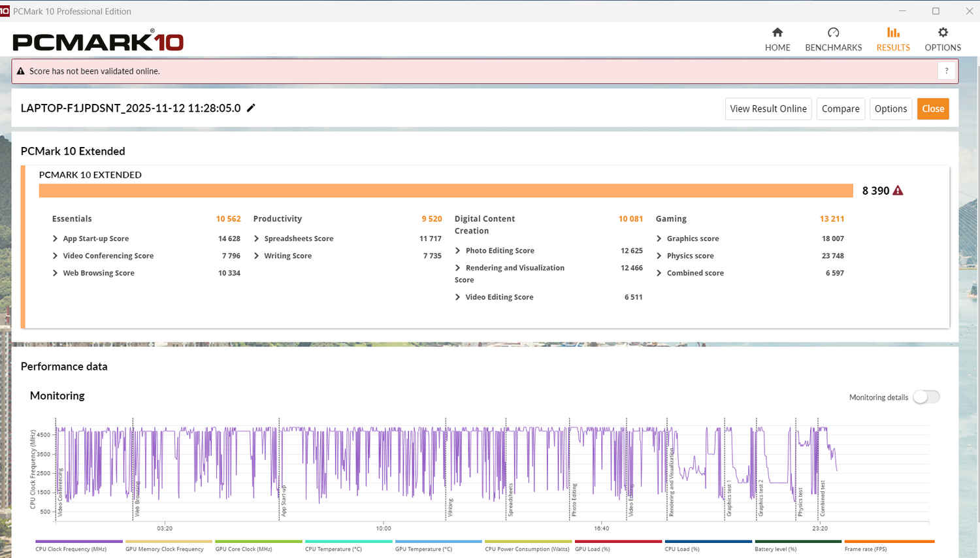
Task: Click the pencil icon to rename result
Action: [x=251, y=108]
